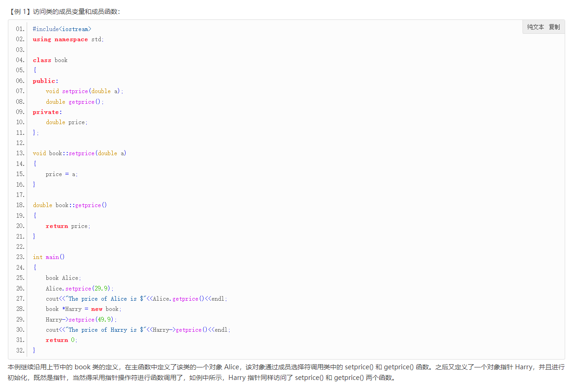Click the 'return price;' statement

pos(68,226)
